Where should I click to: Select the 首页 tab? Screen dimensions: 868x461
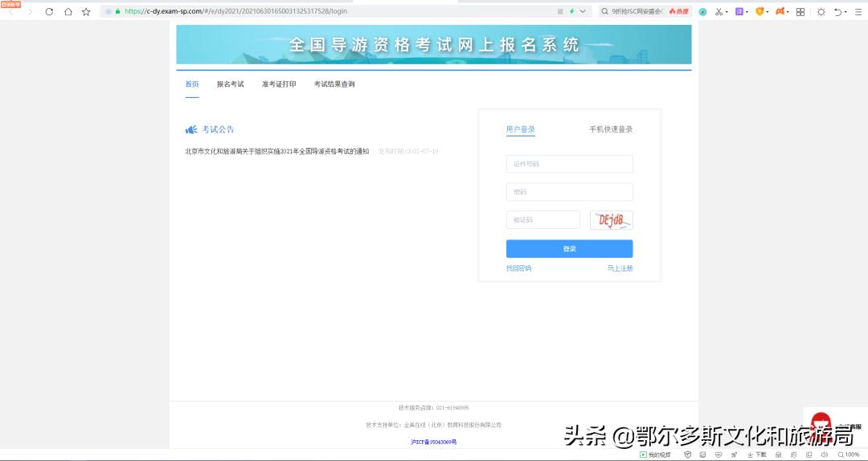pyautogui.click(x=192, y=84)
